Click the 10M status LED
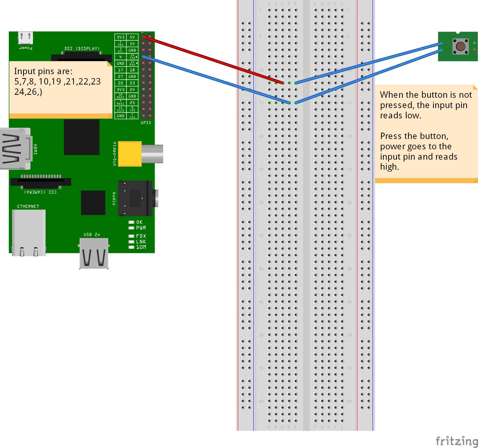The height and width of the screenshot is (448, 478). point(131,247)
